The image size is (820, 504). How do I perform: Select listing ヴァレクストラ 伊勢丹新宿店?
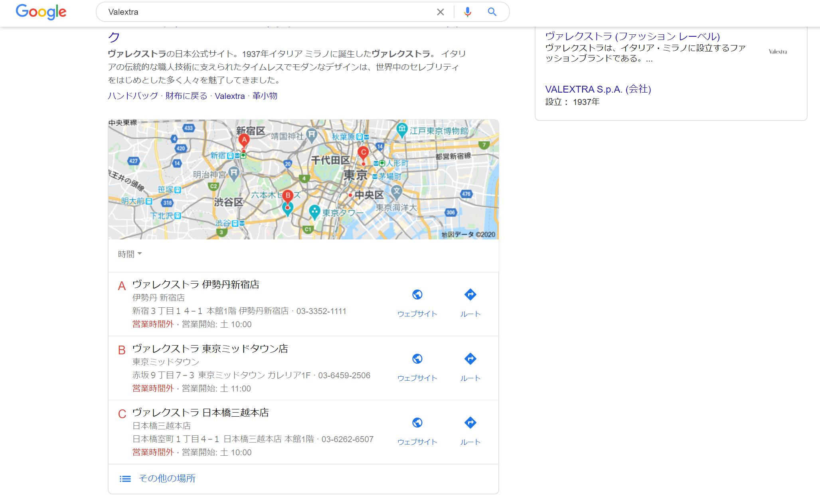196,285
